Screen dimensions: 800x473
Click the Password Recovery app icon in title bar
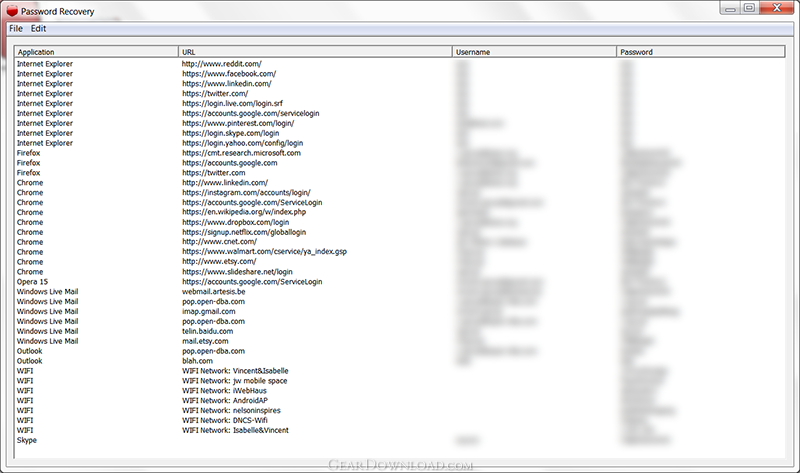(12, 11)
